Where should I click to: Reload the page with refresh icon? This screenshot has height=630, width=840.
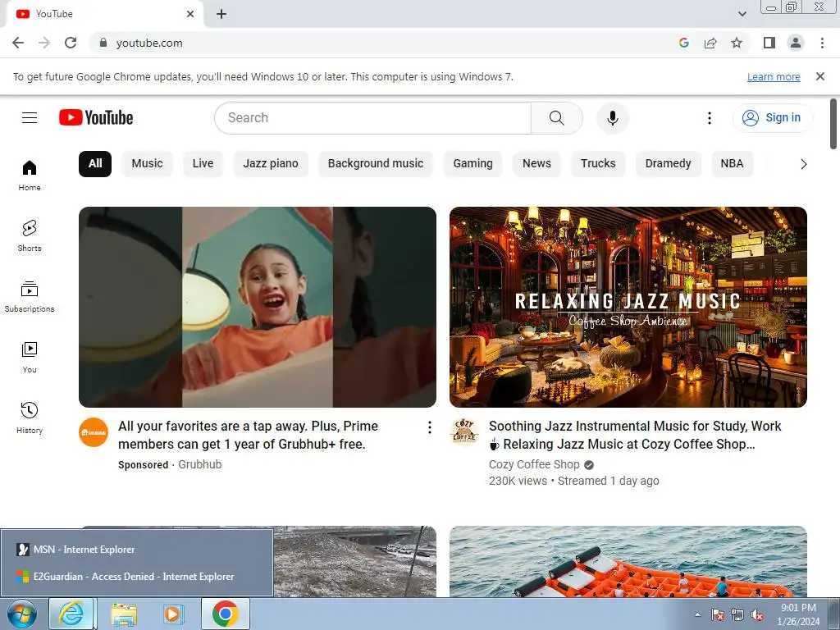(x=71, y=43)
